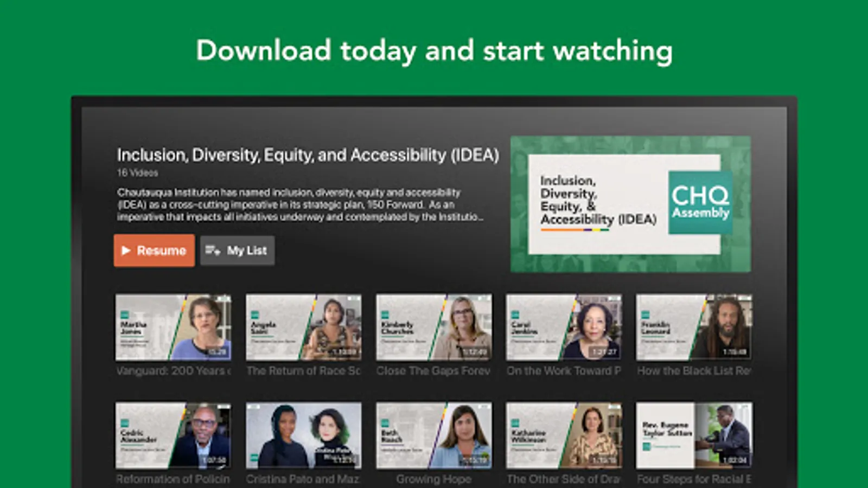
Task: Add the series to My List
Action: (237, 251)
